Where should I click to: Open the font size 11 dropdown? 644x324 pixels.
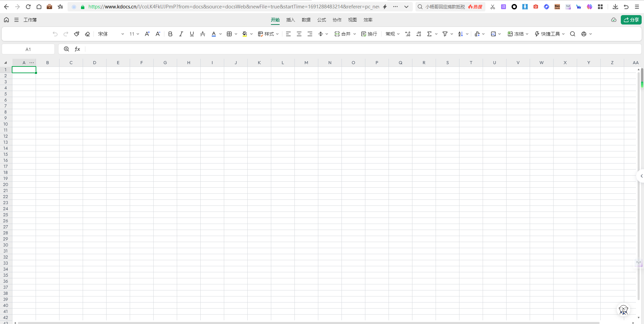click(134, 34)
